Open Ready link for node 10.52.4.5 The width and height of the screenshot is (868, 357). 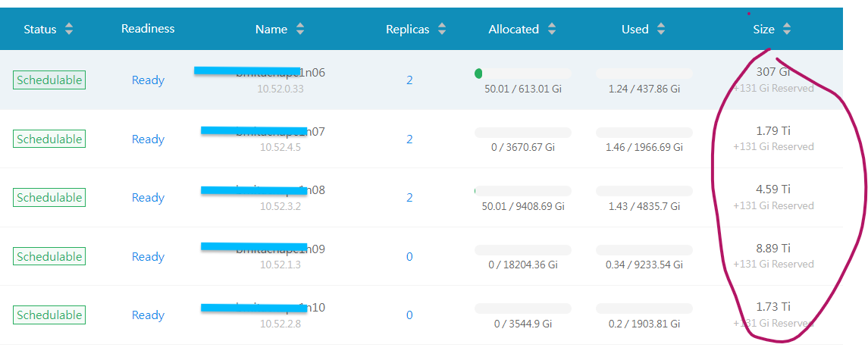[x=148, y=139]
